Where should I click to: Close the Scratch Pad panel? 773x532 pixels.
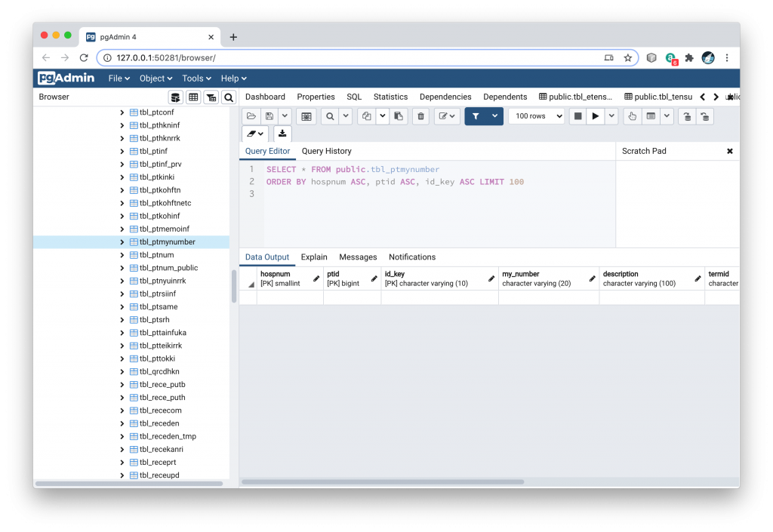point(729,151)
